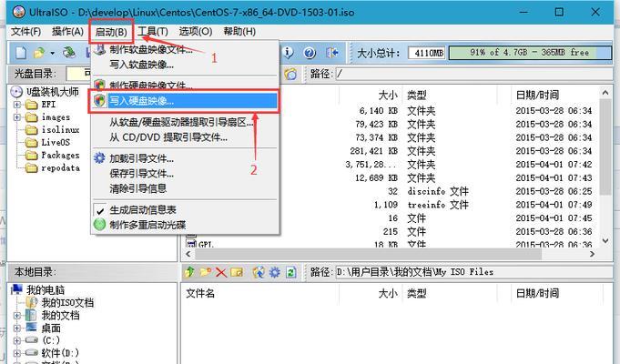620x364 pixels.
Task: Click the gear icon beside 加载引导文件
Action: (x=99, y=158)
